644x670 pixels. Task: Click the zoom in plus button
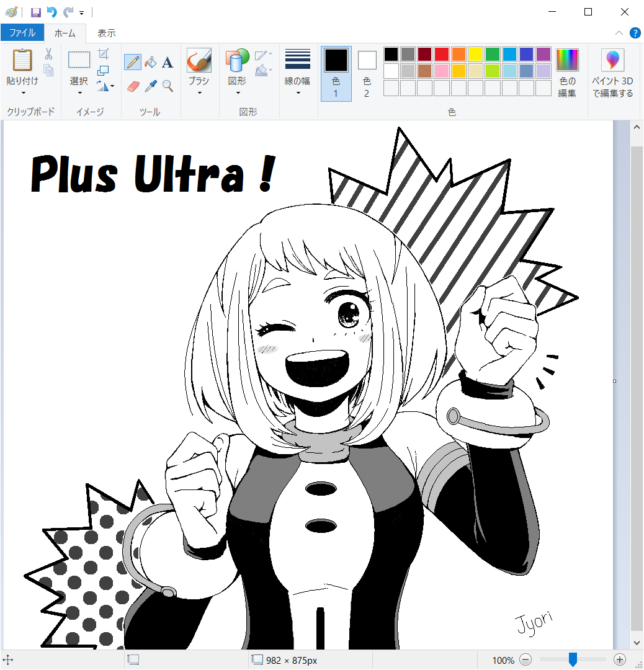(620, 659)
